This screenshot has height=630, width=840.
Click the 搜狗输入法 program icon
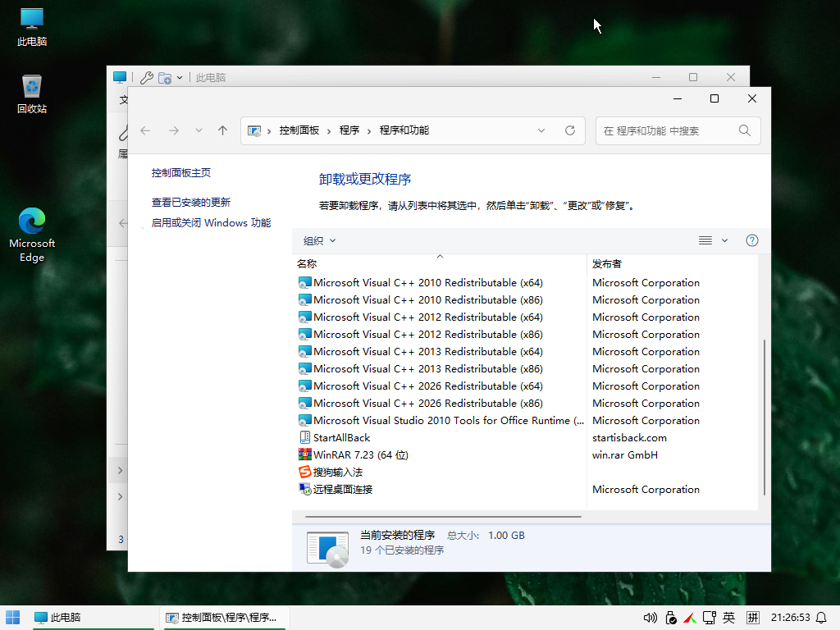305,472
